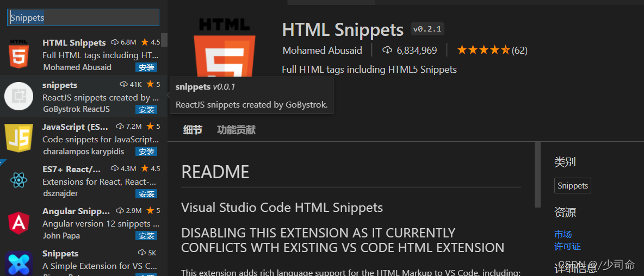Open the 市场 resource link
The height and width of the screenshot is (276, 644).
coord(563,234)
